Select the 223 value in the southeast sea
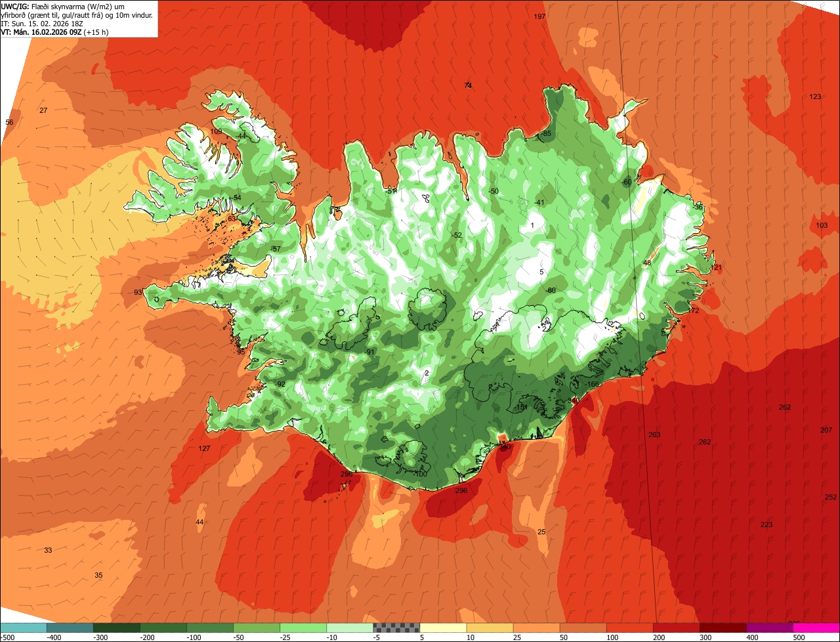Image resolution: width=840 pixels, height=642 pixels. pos(766,524)
